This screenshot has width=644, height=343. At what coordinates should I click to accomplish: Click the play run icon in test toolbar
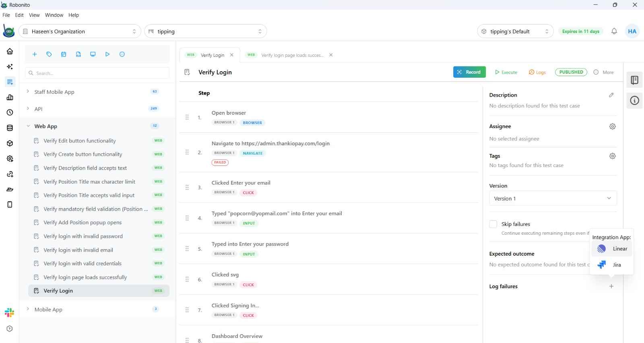pos(107,54)
